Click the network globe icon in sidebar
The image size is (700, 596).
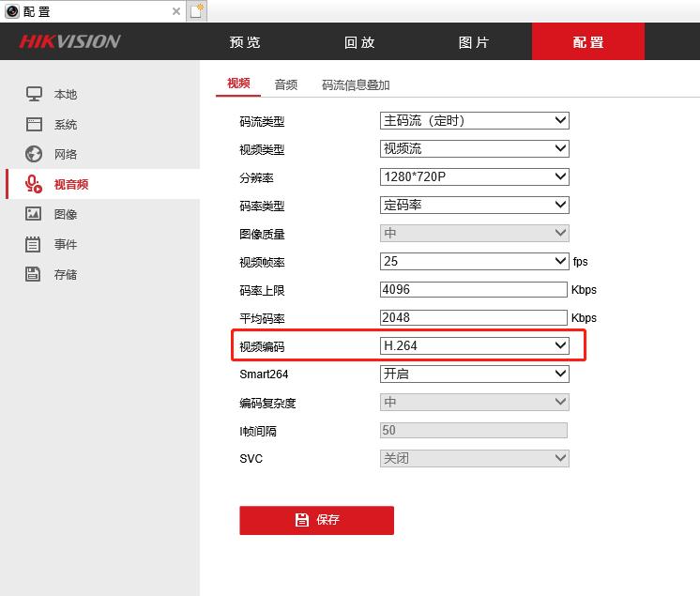(34, 154)
